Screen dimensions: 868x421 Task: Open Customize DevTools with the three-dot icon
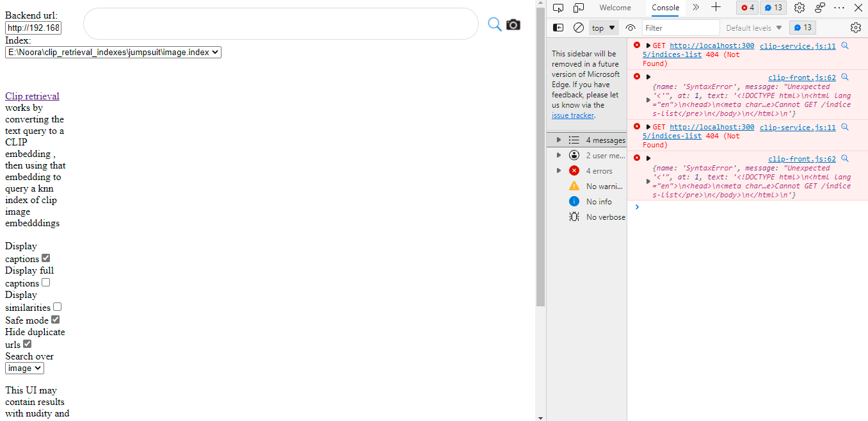pos(839,8)
